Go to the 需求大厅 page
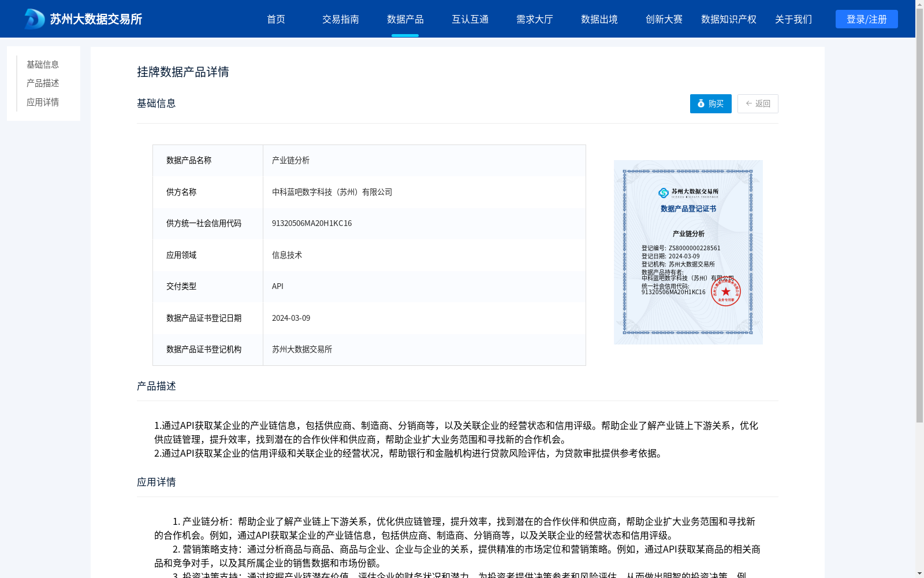This screenshot has width=924, height=578. tap(535, 19)
